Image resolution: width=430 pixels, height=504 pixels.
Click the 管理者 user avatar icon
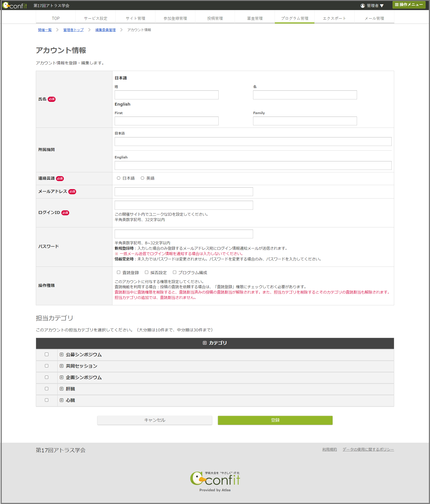362,6
